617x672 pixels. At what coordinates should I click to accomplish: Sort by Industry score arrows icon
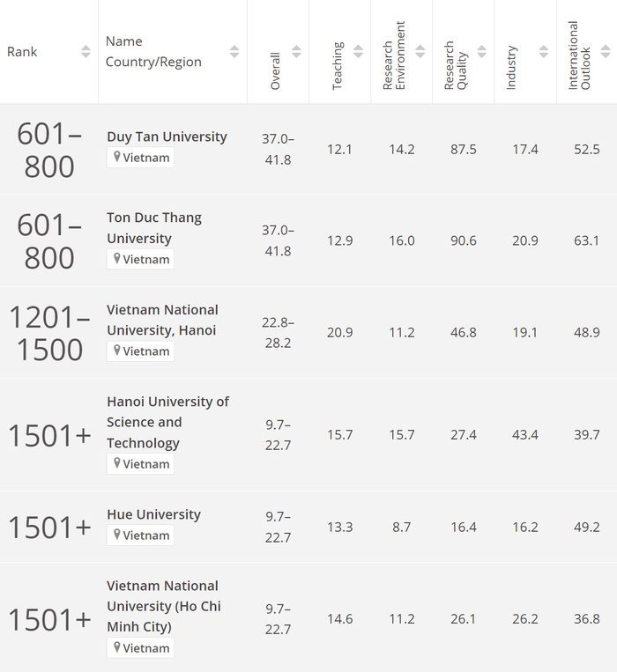[x=543, y=51]
